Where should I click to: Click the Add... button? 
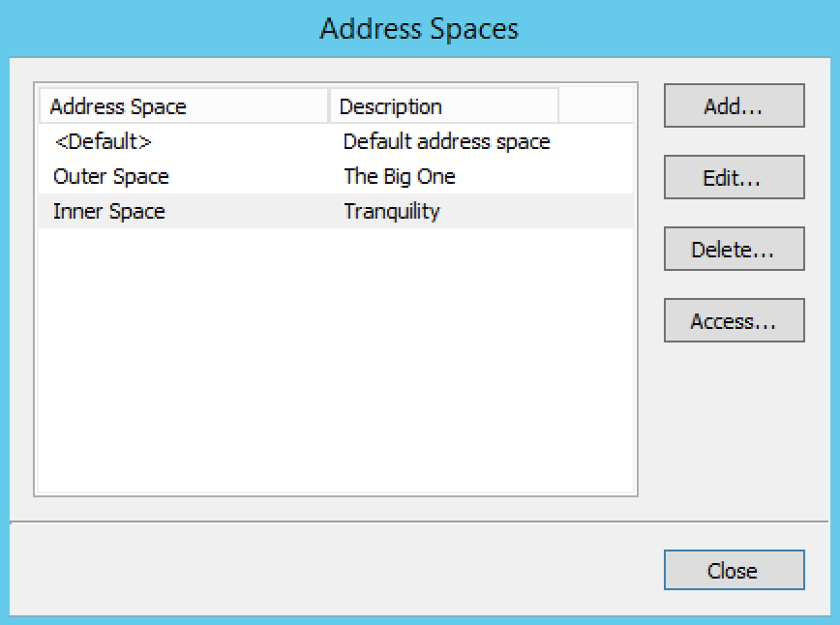coord(734,106)
